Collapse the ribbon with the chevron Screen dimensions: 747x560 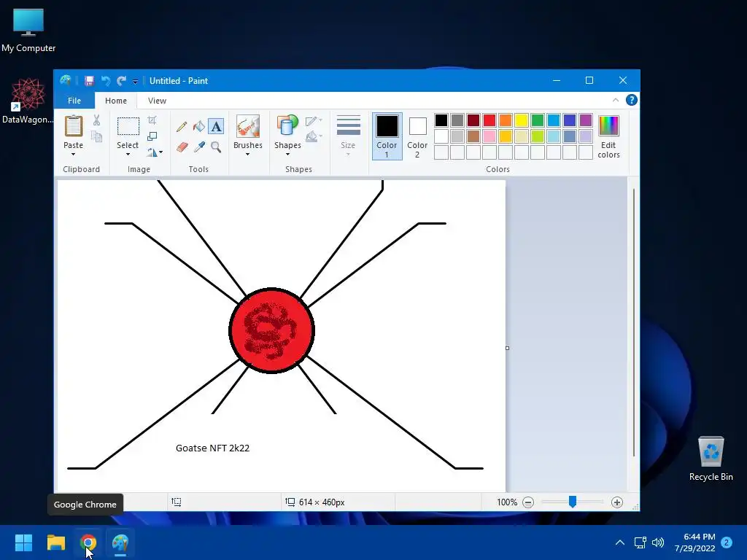616,100
